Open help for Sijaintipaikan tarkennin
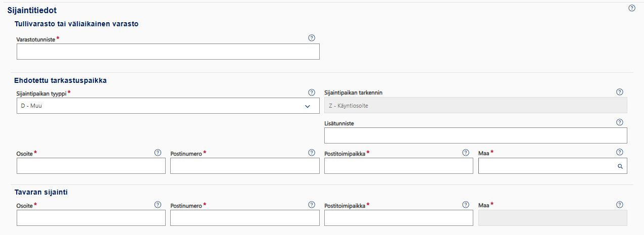This screenshot has height=235, width=644. coord(620,92)
